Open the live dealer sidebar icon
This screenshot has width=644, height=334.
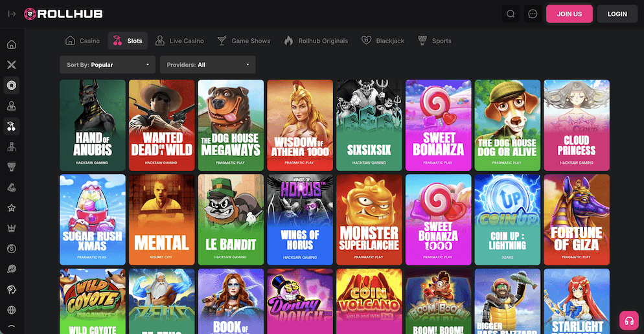(12, 106)
